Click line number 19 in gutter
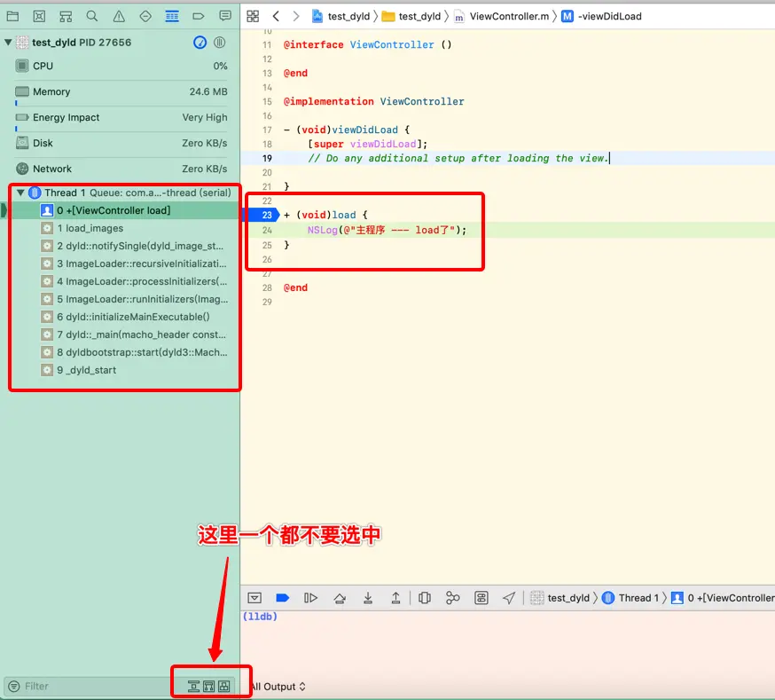 point(268,158)
